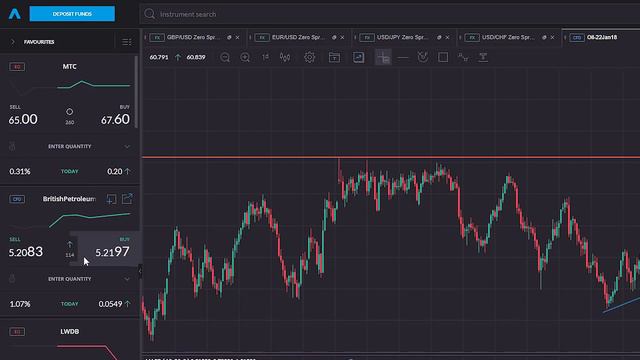Image resolution: width=640 pixels, height=360 pixels.
Task: Zoom in the chart
Action: (245, 58)
